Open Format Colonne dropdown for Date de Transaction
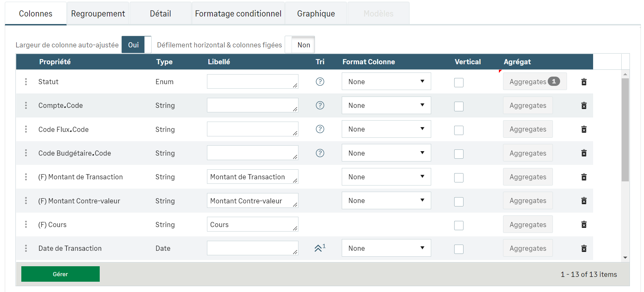 tap(386, 248)
